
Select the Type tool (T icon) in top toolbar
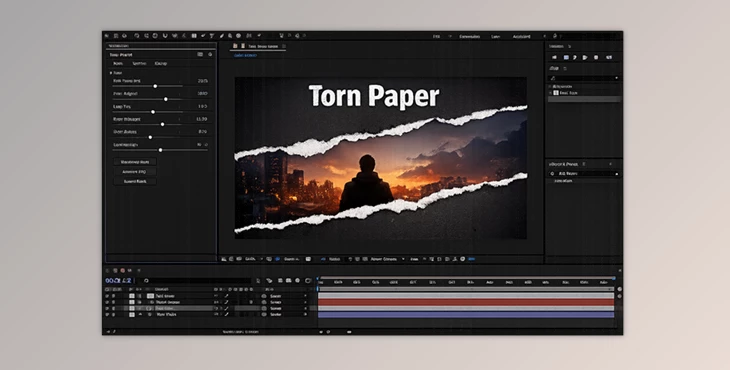tap(212, 36)
